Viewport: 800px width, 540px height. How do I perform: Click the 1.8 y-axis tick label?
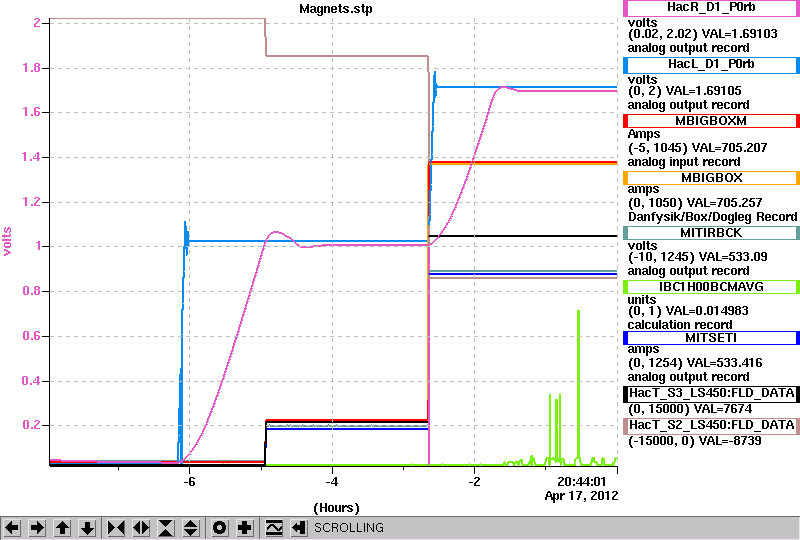[31, 68]
